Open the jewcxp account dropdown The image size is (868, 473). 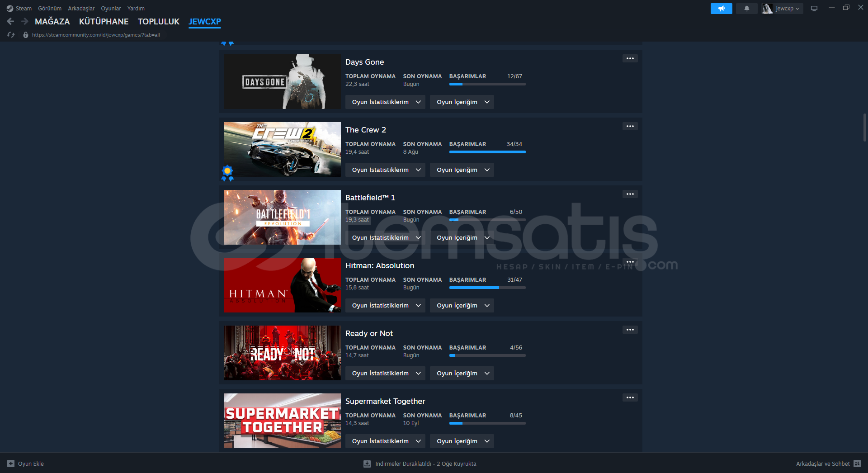788,9
